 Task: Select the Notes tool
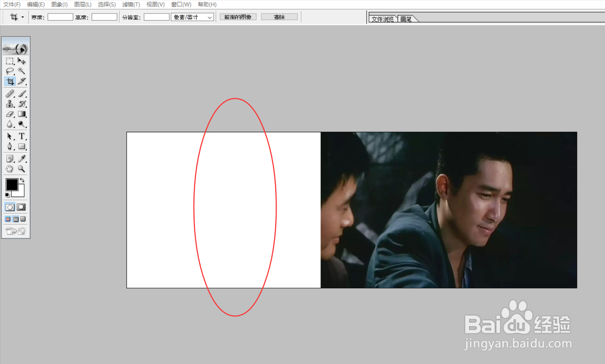point(10,159)
